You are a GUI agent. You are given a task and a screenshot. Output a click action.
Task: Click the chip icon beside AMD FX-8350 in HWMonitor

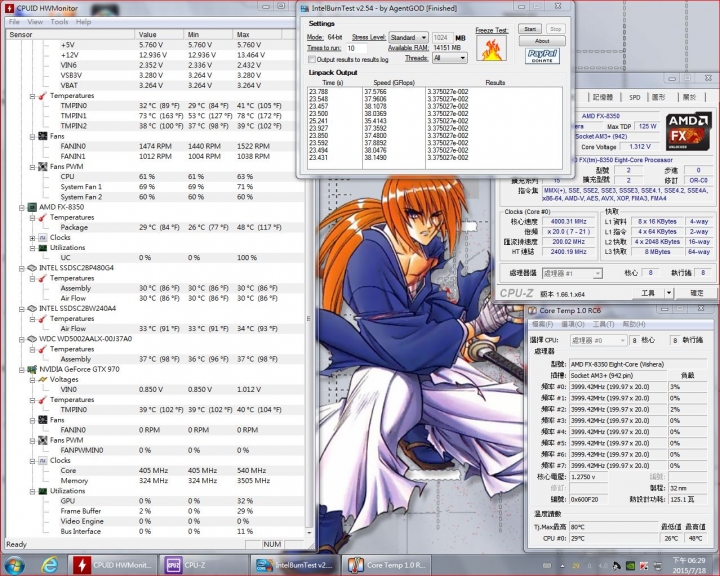(x=32, y=207)
